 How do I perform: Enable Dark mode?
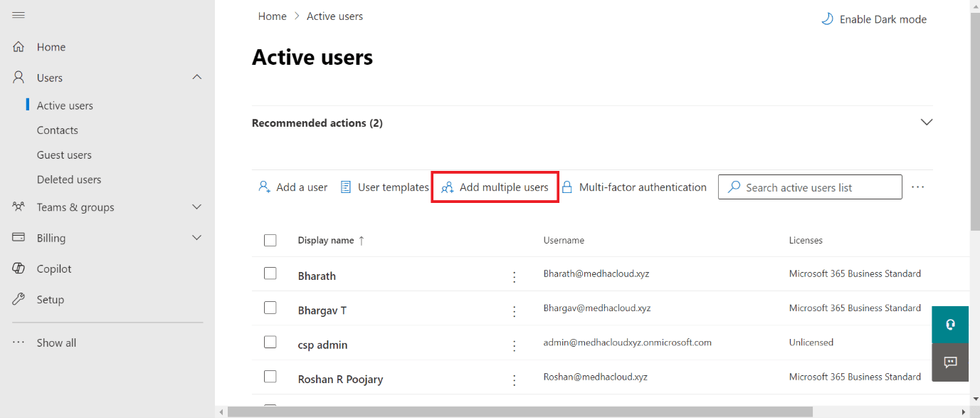874,19
